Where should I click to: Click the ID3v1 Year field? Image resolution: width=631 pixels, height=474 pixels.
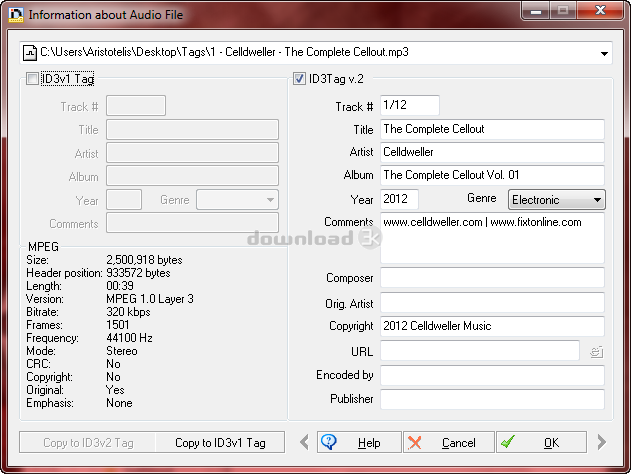click(124, 200)
